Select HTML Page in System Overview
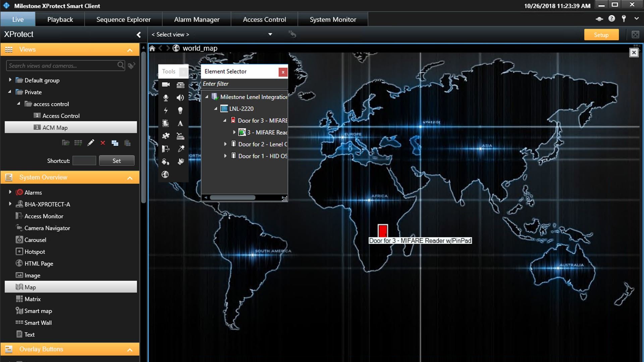 (x=39, y=263)
